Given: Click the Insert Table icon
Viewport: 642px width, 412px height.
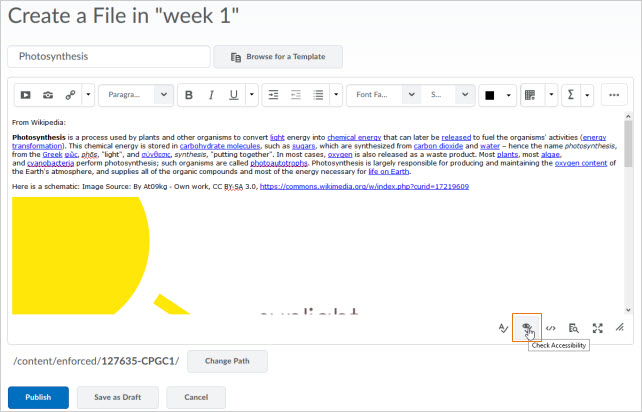Looking at the screenshot, I should click(529, 95).
